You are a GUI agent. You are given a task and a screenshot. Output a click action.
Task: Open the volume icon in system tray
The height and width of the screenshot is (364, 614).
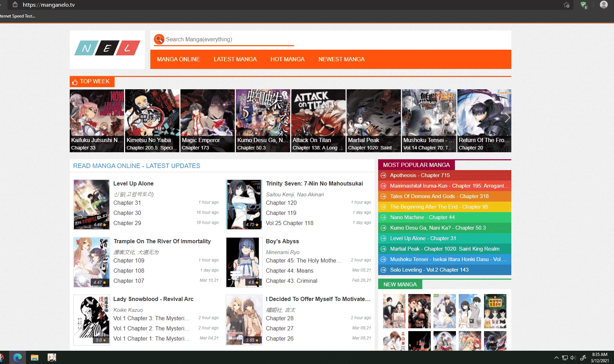click(573, 358)
